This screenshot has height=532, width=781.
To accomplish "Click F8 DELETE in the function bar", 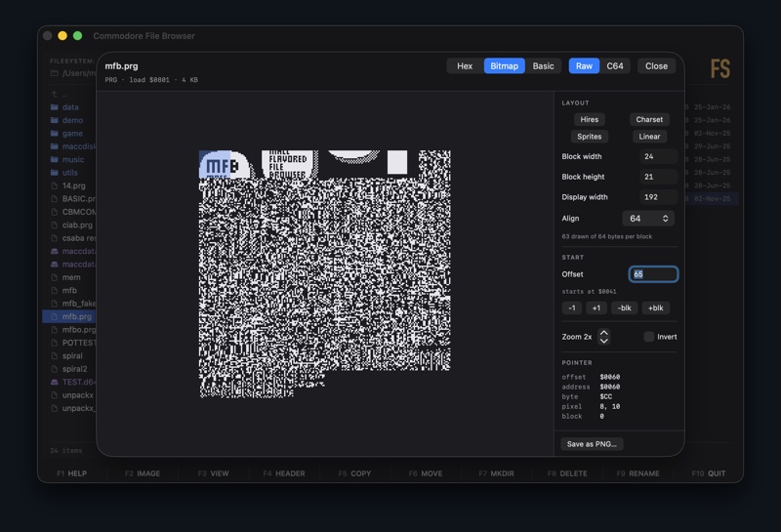I will 567,473.
